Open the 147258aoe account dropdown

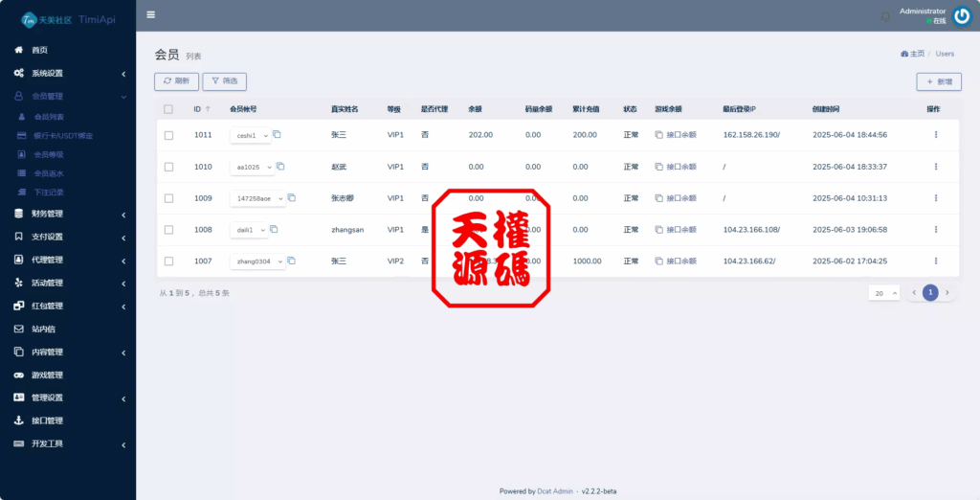point(258,198)
